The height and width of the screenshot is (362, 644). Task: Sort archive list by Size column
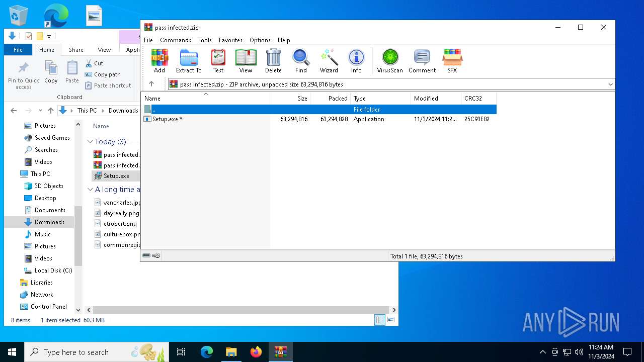pyautogui.click(x=290, y=99)
